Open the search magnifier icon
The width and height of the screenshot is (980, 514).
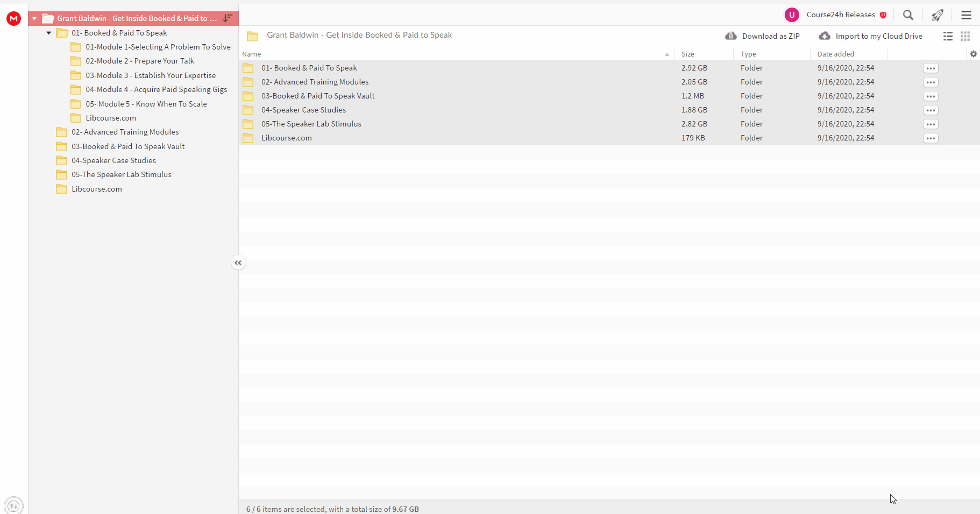click(908, 15)
